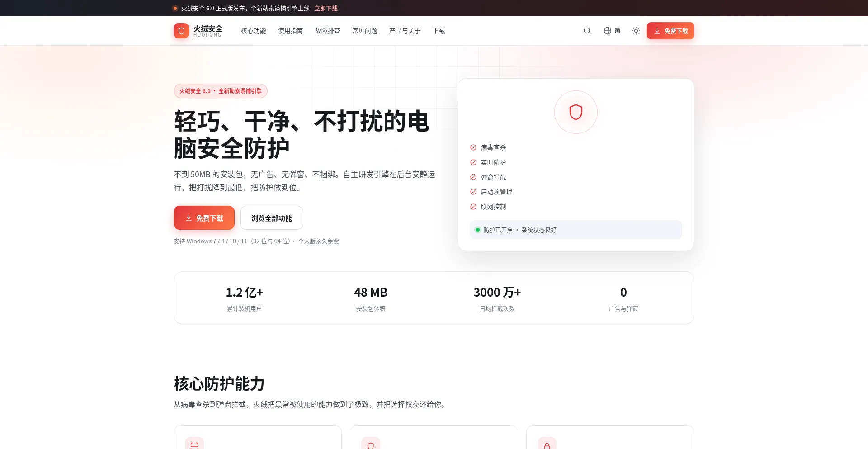Click 日均拦截次数 stat label
The width and height of the screenshot is (868, 449).
coord(497,309)
